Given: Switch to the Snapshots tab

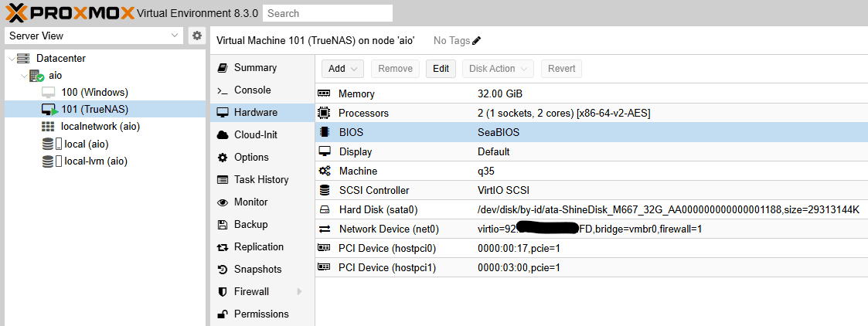Looking at the screenshot, I should pyautogui.click(x=262, y=270).
